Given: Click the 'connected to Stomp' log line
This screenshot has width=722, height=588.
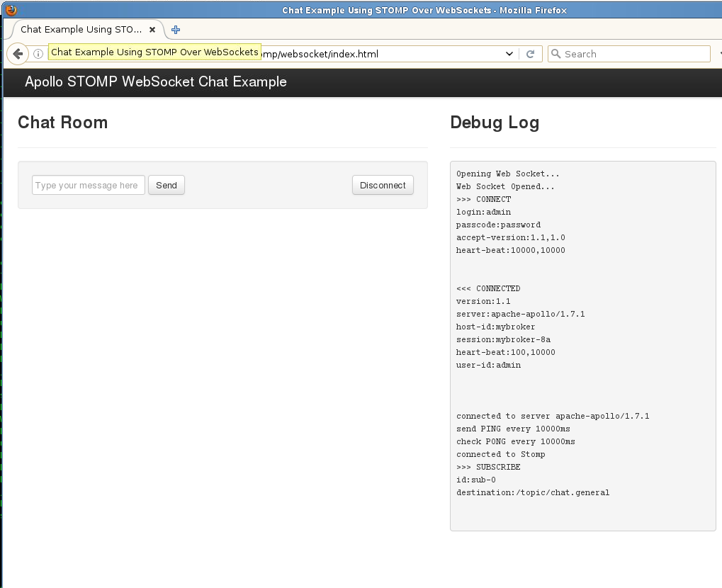Looking at the screenshot, I should tap(500, 454).
